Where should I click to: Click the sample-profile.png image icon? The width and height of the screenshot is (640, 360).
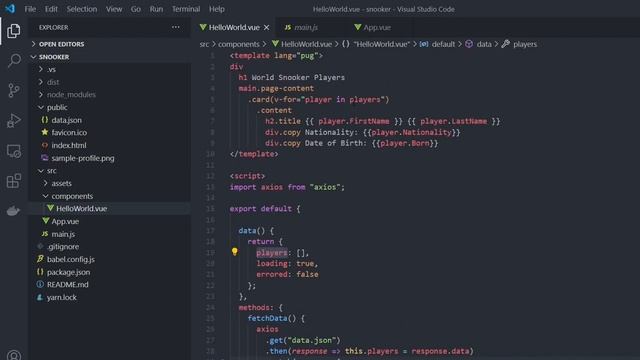[x=45, y=158]
